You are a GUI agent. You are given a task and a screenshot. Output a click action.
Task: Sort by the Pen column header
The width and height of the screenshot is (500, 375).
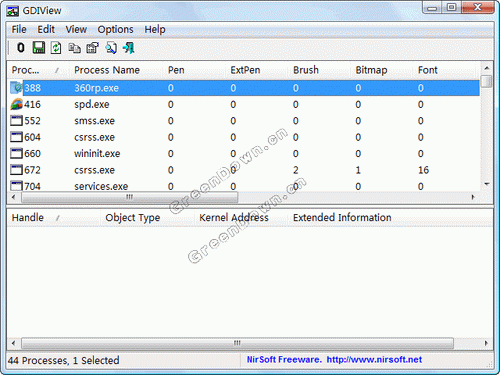(x=195, y=70)
